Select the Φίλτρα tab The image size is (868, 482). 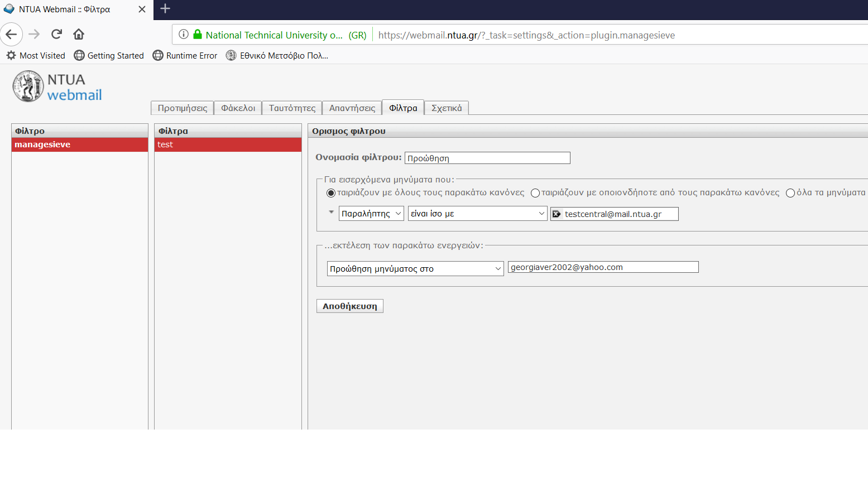click(x=403, y=108)
